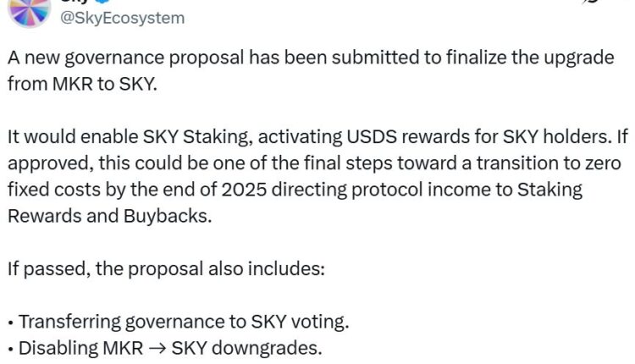Viewport: 635px width, 364px height.
Task: Open the @SkyEcosystem handle link
Action: click(x=123, y=17)
